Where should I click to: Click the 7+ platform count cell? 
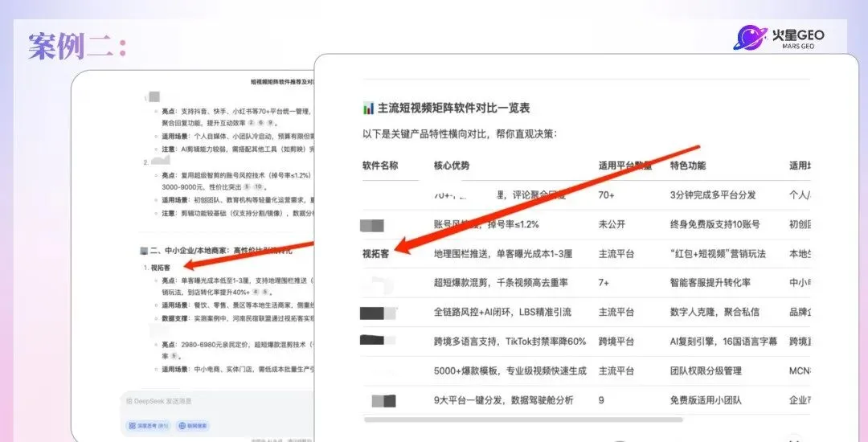point(604,283)
